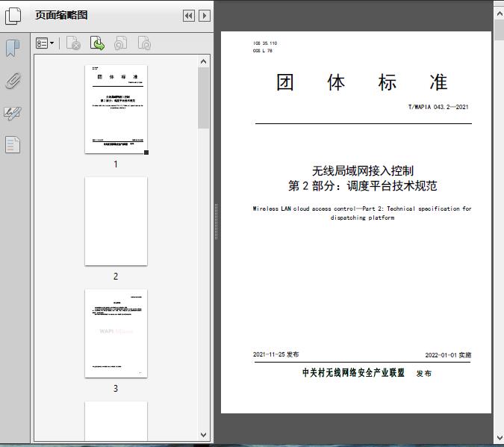The image size is (504, 447).
Task: Click the extract pages green arrow icon
Action: click(97, 43)
